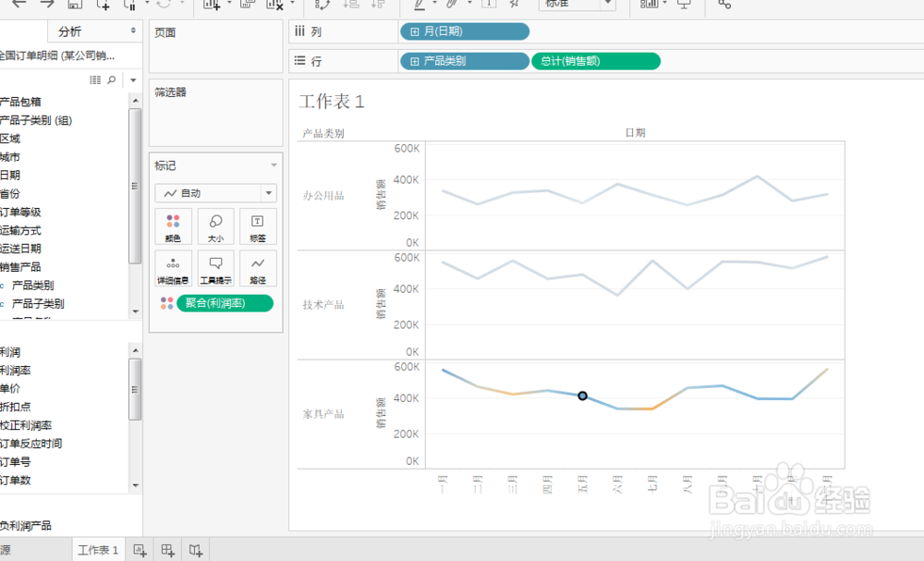Click the highlighted 五月 point on 家具产品 line

click(582, 396)
